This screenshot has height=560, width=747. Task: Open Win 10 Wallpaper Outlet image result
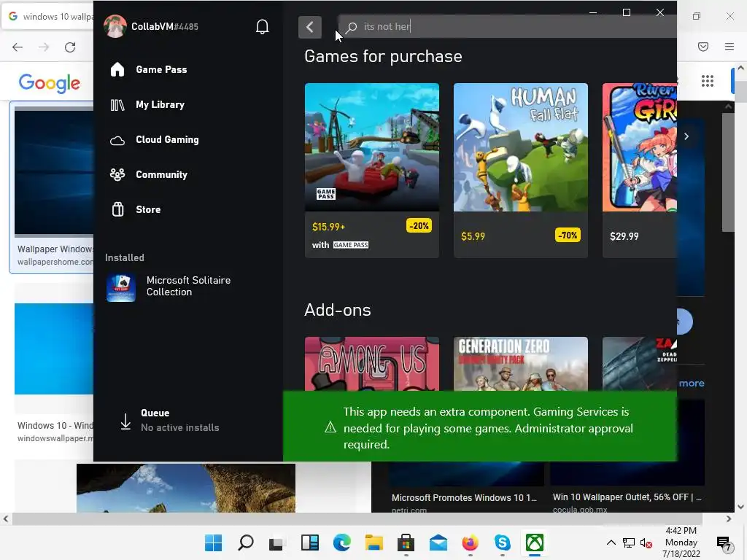(x=627, y=497)
